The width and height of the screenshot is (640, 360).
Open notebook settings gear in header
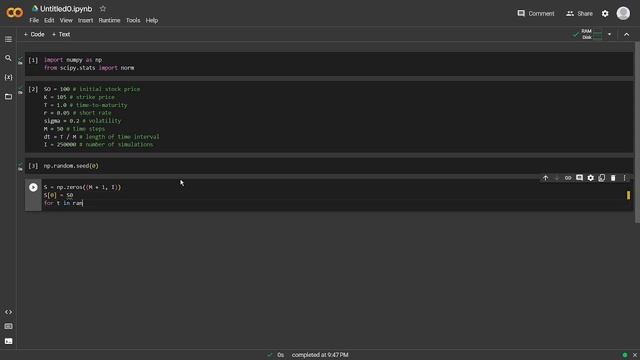point(605,13)
